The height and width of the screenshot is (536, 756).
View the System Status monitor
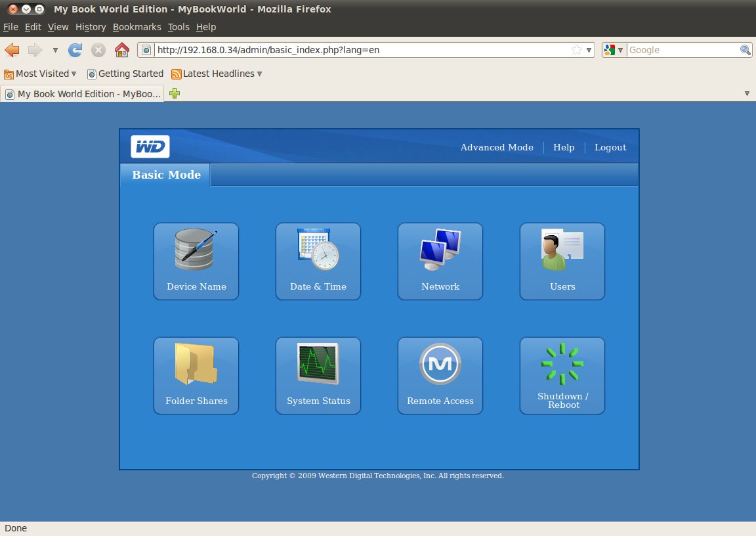pos(318,375)
